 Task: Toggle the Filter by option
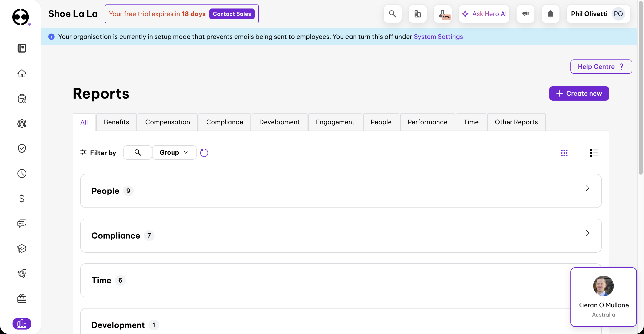(98, 152)
